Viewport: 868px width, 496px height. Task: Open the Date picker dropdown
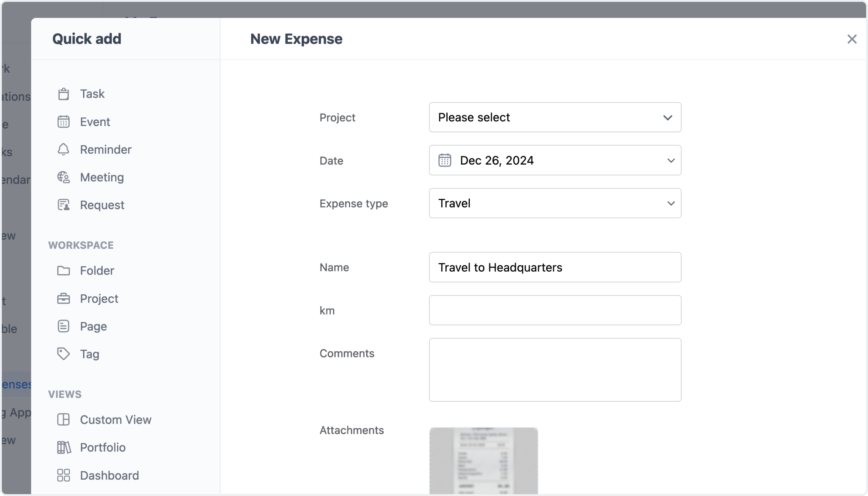click(555, 160)
